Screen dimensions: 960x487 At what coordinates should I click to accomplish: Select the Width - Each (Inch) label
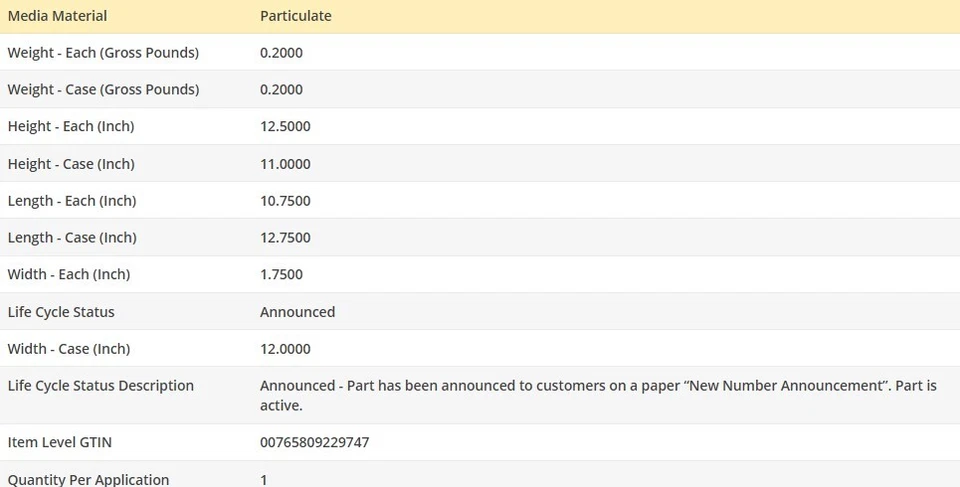pyautogui.click(x=69, y=275)
